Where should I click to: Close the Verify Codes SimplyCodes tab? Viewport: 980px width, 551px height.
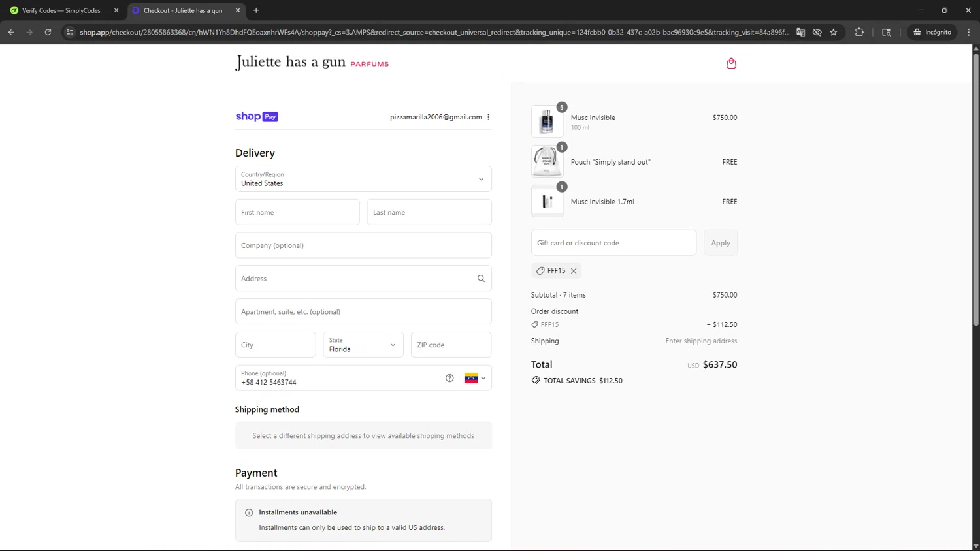click(116, 10)
